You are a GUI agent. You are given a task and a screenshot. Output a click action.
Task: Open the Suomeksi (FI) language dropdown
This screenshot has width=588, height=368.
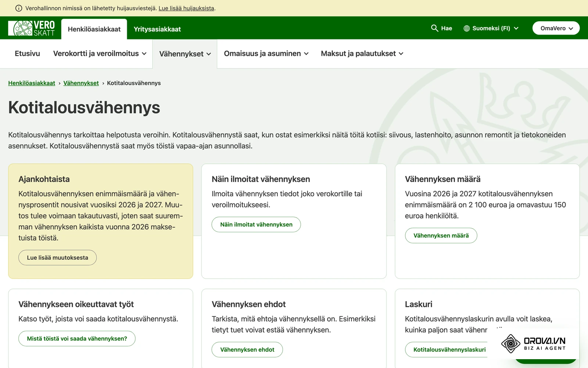491,28
